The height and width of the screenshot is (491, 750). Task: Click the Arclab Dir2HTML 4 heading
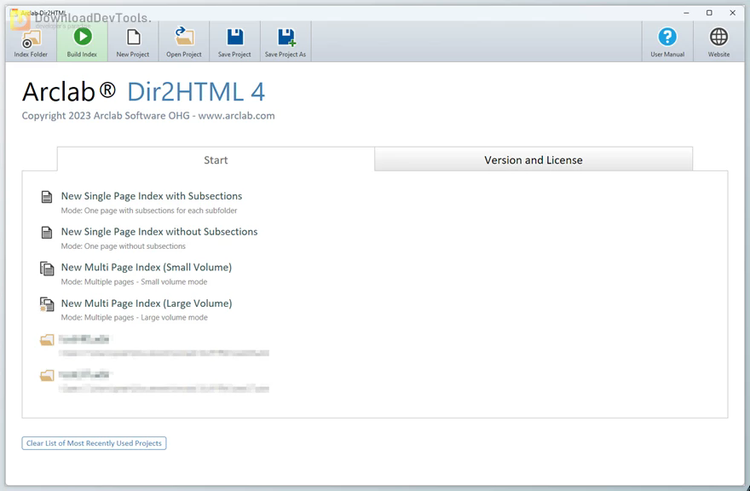(x=143, y=92)
